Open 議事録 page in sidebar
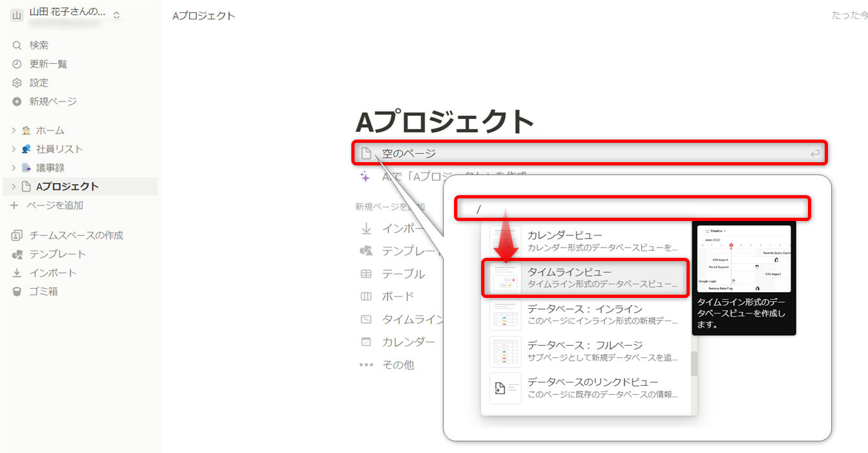This screenshot has width=868, height=453. (x=50, y=168)
